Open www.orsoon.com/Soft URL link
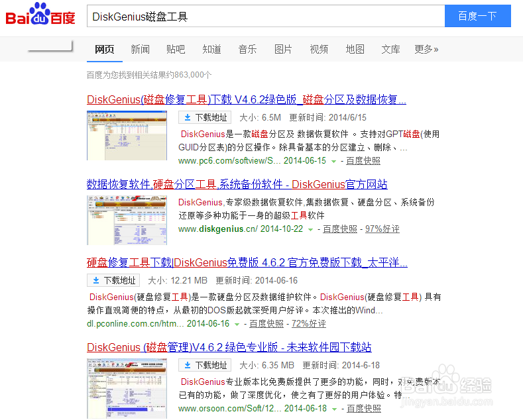Viewport: 523px width, 420px height. pyautogui.click(x=230, y=409)
